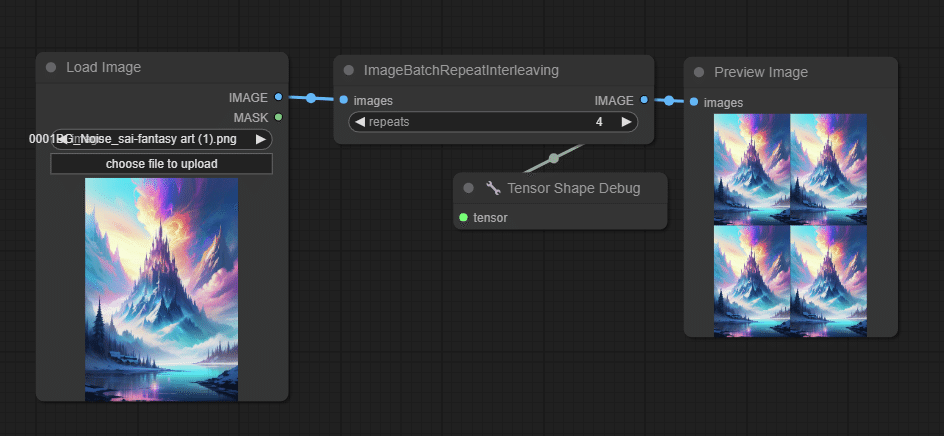The image size is (944, 436).
Task: Open the image filename combo list
Action: [x=160, y=140]
